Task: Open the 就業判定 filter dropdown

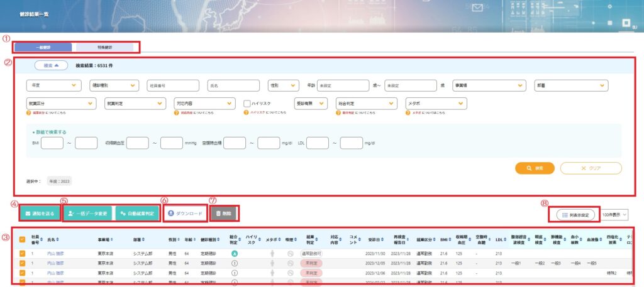Action: pos(135,104)
